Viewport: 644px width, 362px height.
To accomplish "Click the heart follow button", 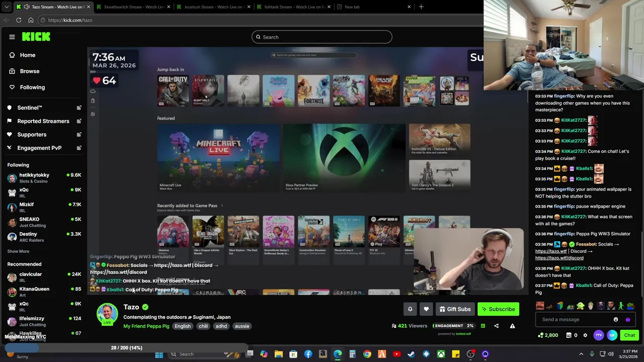I will coord(426,309).
